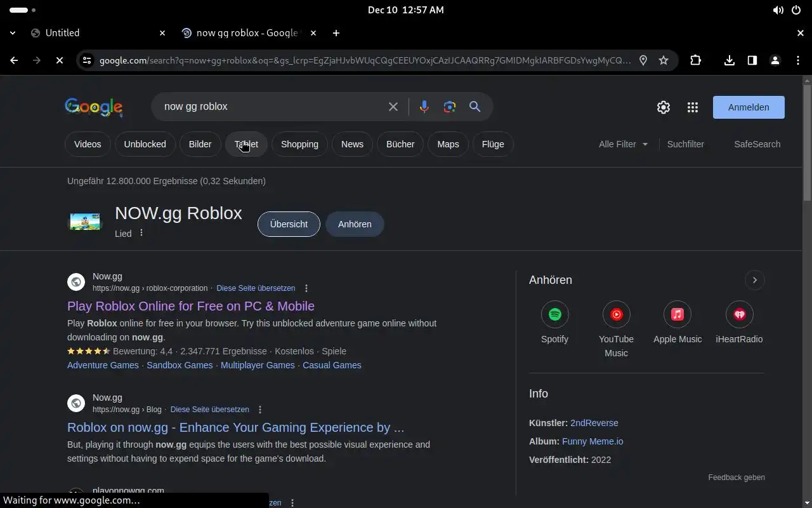This screenshot has width=812, height=508.
Task: Open Google quick settings gear
Action: click(664, 107)
